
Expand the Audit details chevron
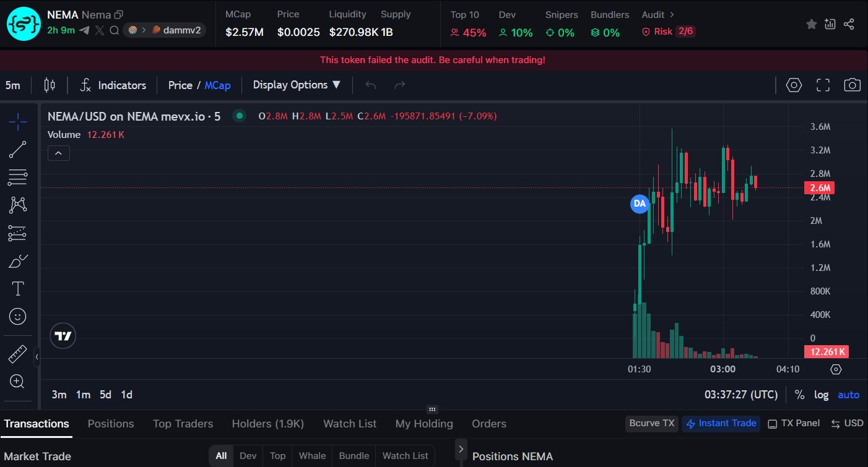pyautogui.click(x=673, y=14)
